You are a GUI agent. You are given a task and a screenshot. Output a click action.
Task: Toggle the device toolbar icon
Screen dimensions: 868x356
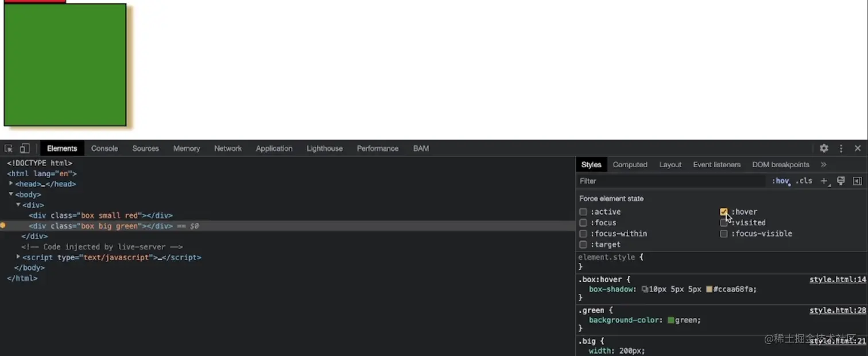pyautogui.click(x=25, y=148)
